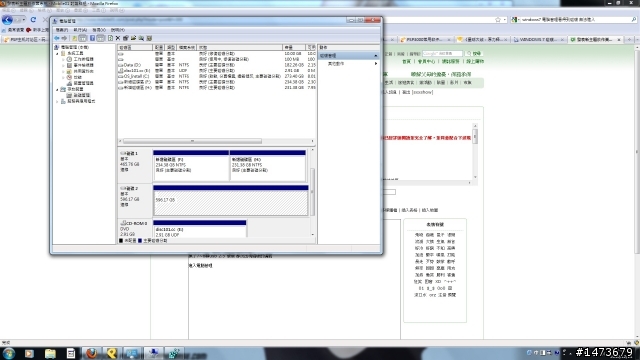
Task: Switch to the first PSP Firefox tab
Action: pyautogui.click(x=26, y=40)
